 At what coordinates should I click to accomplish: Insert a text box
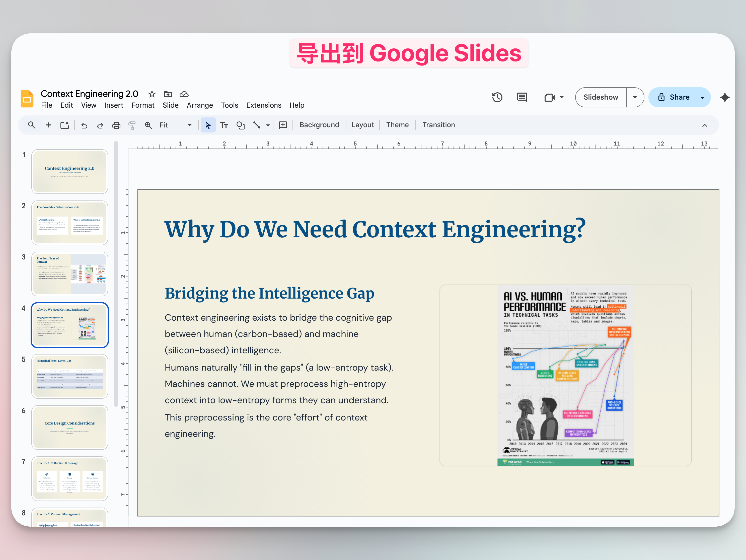(x=223, y=125)
